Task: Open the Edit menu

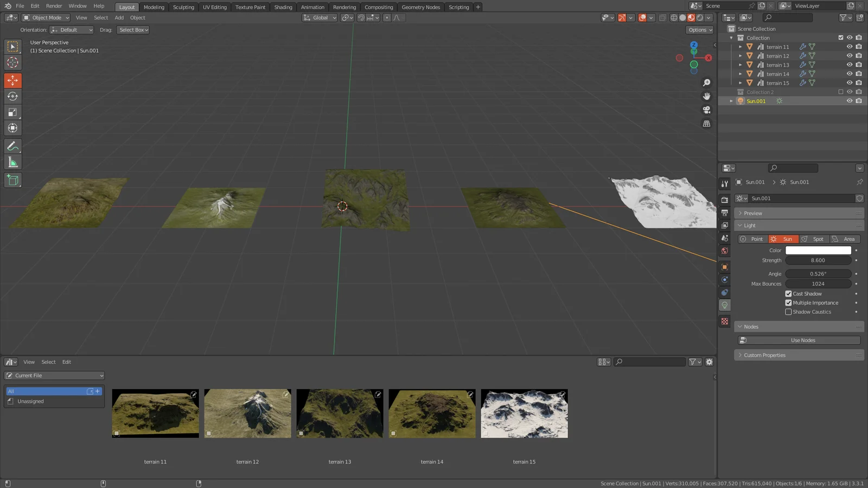Action: 34,6
